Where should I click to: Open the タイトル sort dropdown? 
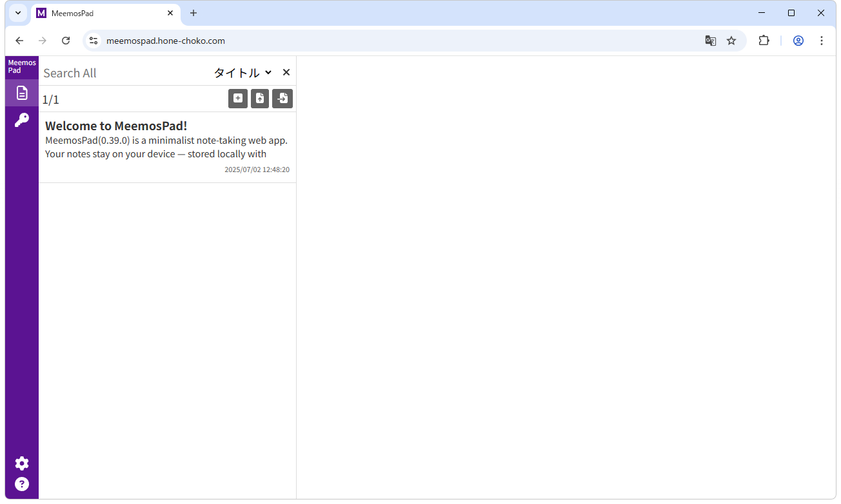click(243, 73)
